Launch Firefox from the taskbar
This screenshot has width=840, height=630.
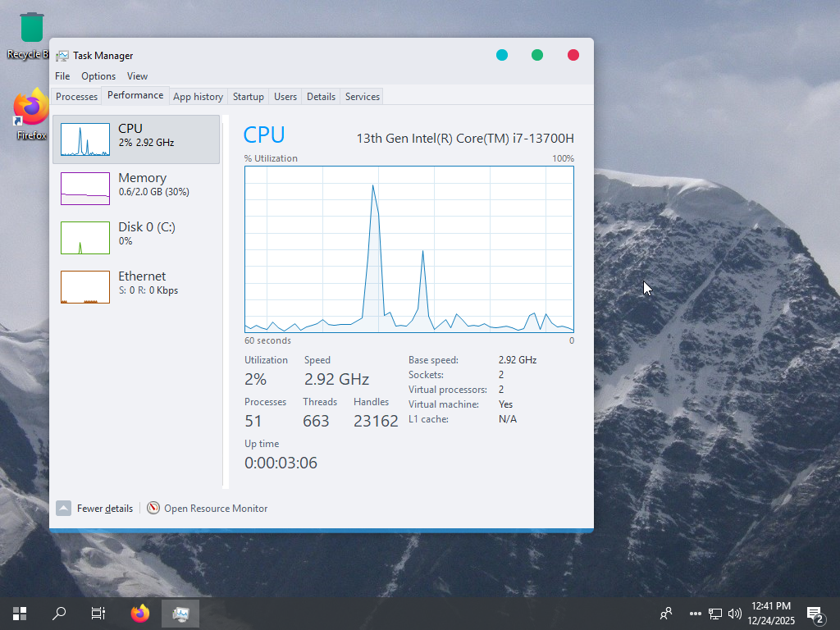click(x=140, y=613)
